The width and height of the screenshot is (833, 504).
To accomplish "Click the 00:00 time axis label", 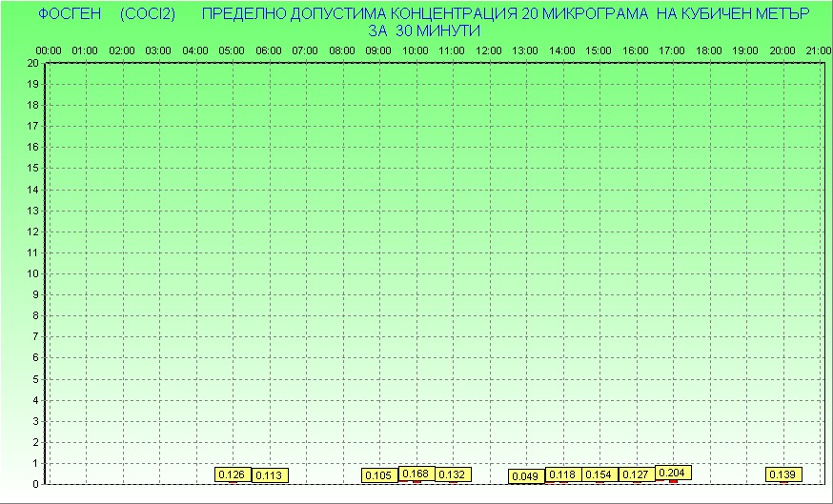I will [x=49, y=50].
